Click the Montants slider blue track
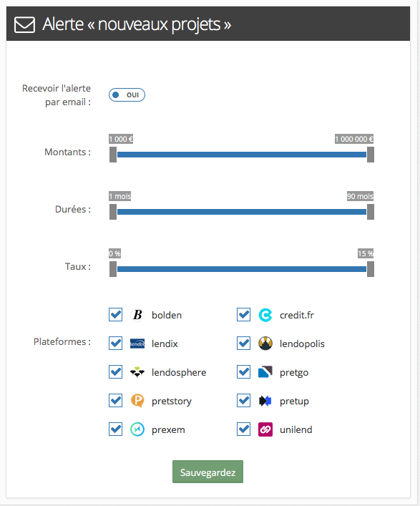Image resolution: width=420 pixels, height=506 pixels. [x=242, y=155]
